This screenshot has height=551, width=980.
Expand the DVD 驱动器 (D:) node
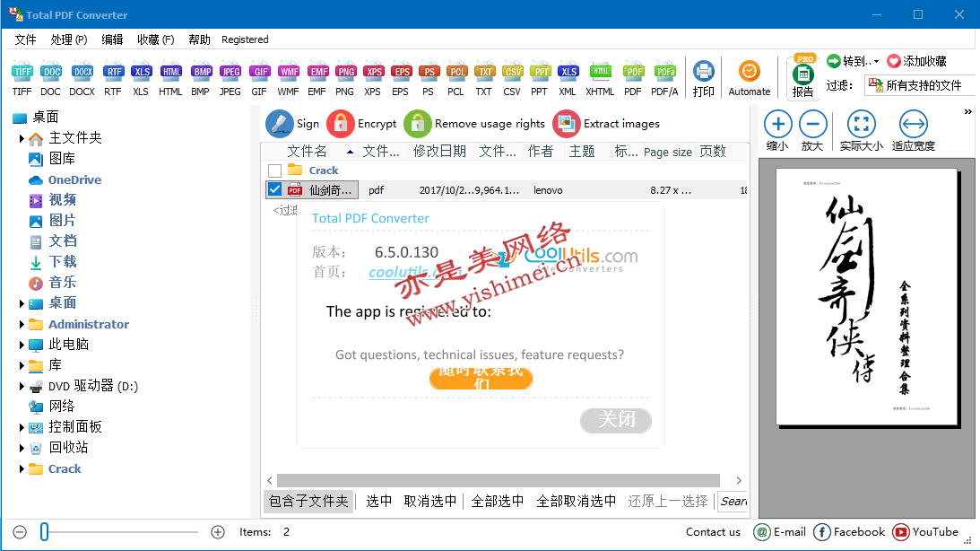22,387
